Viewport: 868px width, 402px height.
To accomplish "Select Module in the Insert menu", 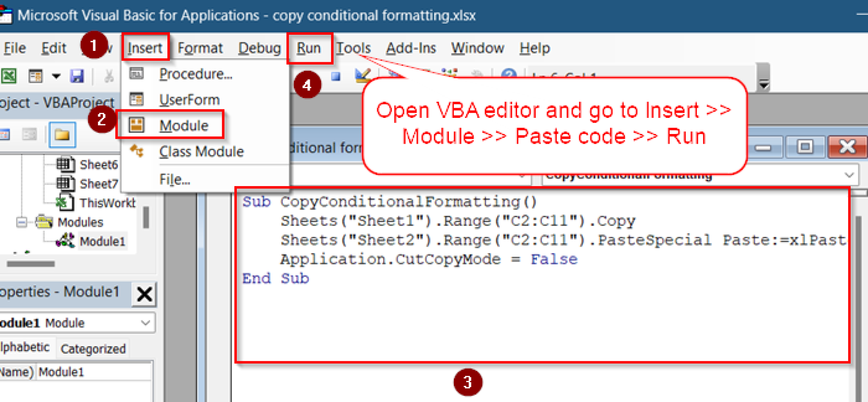I will coord(184,126).
